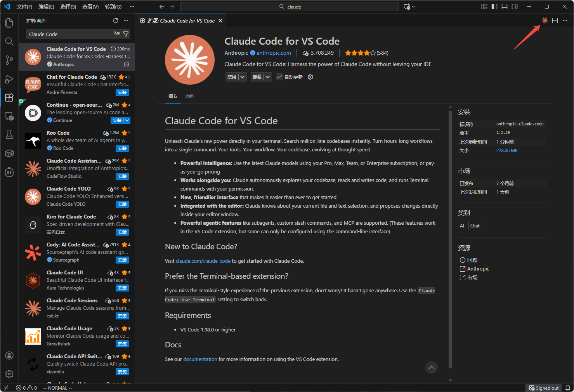Open the File menu

(24, 7)
